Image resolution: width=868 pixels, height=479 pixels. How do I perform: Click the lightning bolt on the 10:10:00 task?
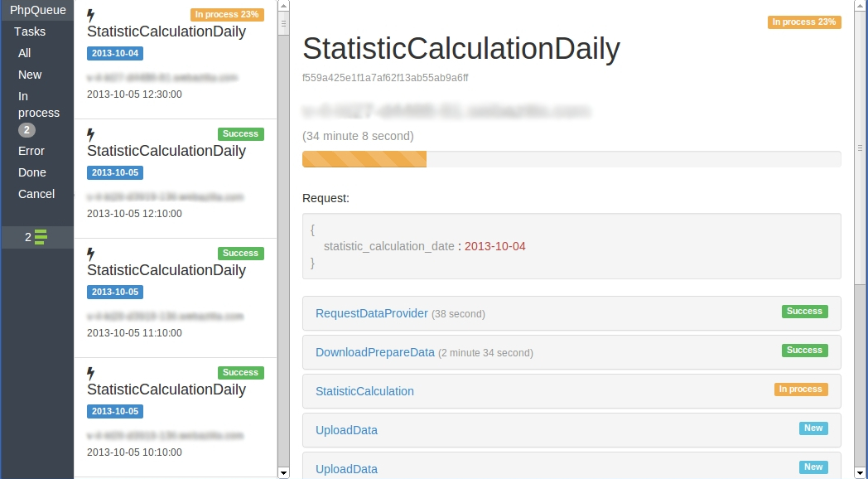coord(91,374)
